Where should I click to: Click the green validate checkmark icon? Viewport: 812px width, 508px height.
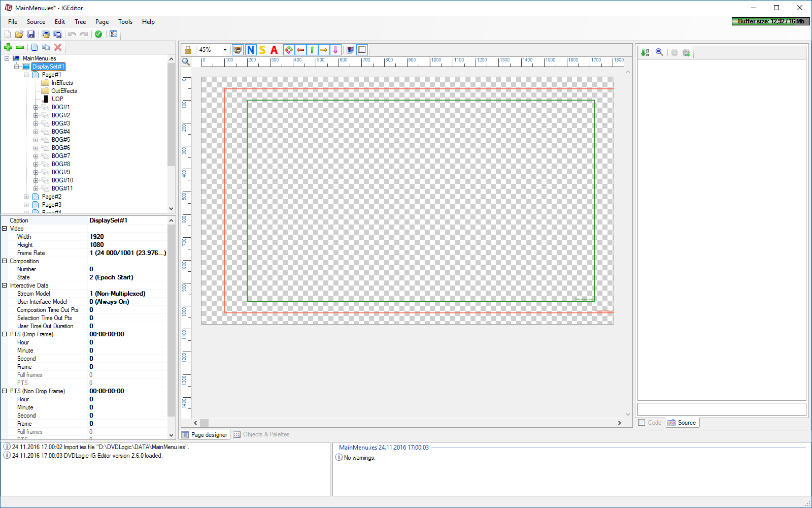coord(98,34)
